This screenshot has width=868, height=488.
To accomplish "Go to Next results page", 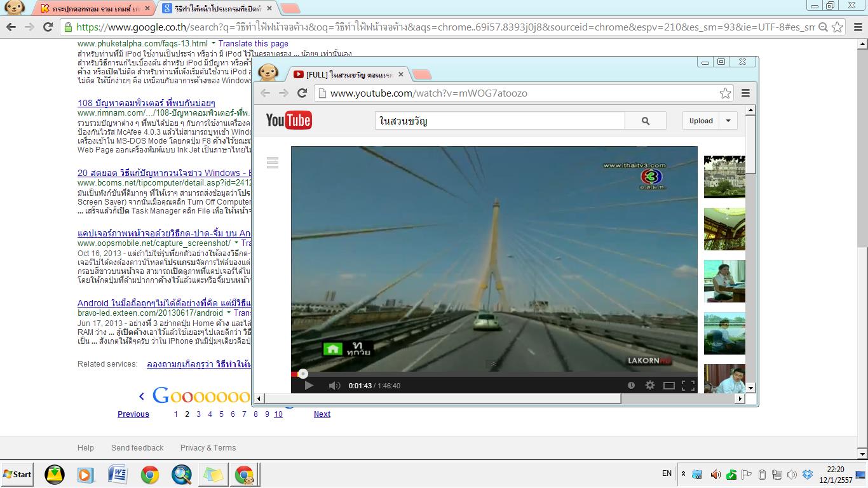I will pyautogui.click(x=322, y=414).
